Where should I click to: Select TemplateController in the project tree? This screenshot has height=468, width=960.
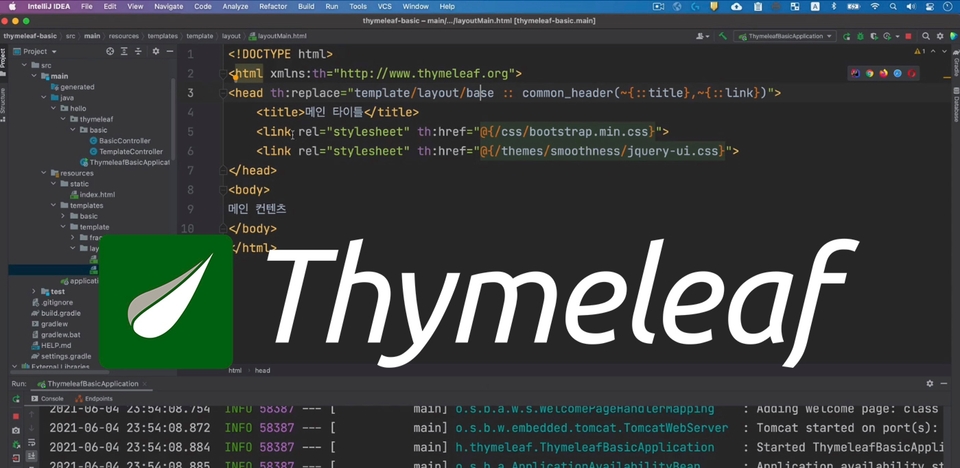(126, 151)
